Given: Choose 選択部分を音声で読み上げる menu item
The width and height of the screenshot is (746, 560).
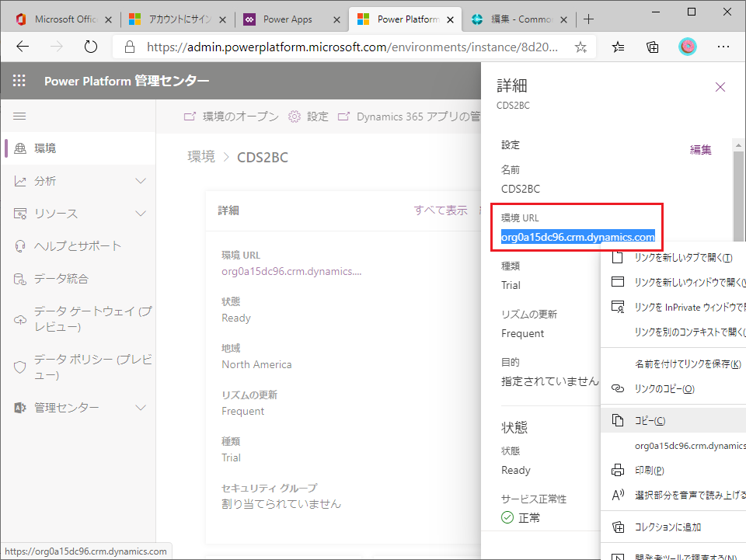Looking at the screenshot, I should [x=674, y=495].
